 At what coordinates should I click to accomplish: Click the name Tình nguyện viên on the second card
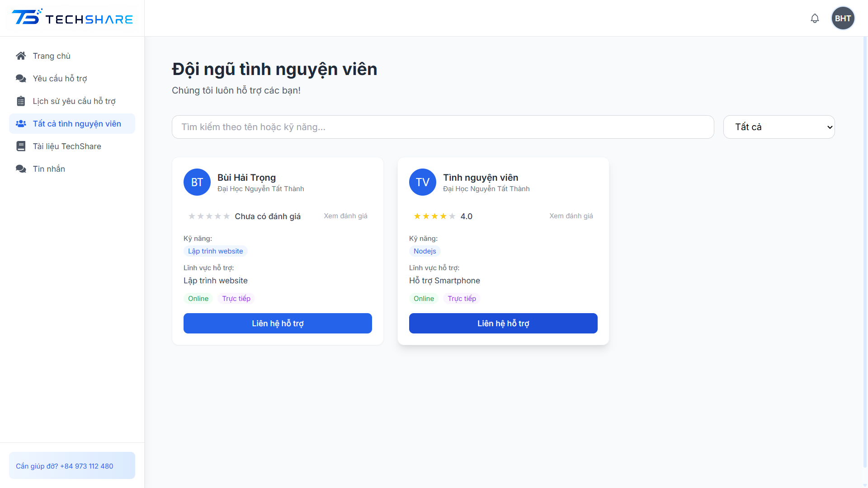click(481, 178)
